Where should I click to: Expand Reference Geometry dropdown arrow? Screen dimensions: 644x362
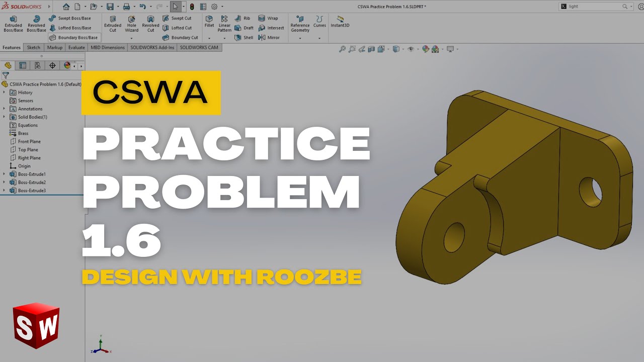click(x=300, y=38)
